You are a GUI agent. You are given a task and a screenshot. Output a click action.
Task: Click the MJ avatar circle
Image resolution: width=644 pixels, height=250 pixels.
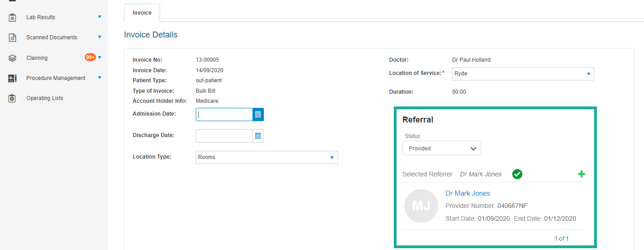421,206
